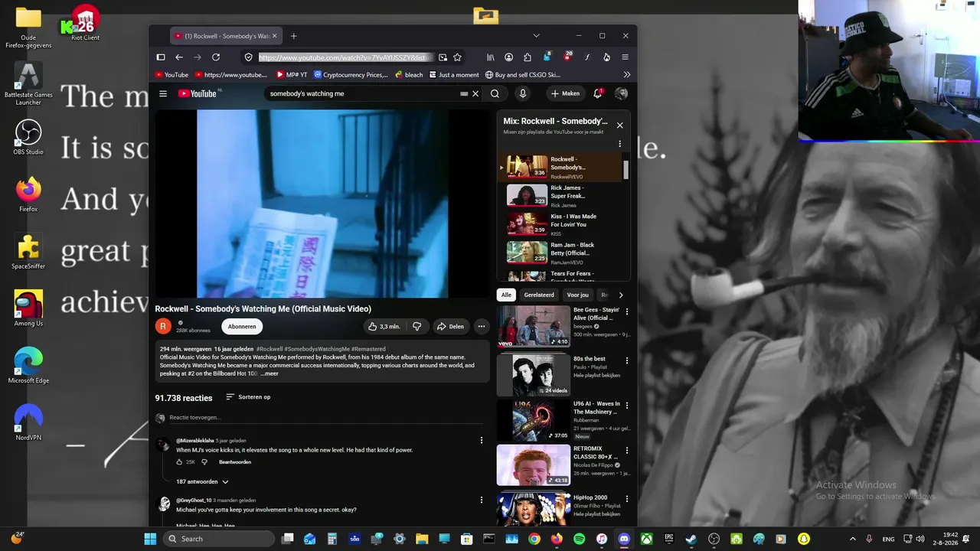Open the Firefox account icon

tap(508, 57)
